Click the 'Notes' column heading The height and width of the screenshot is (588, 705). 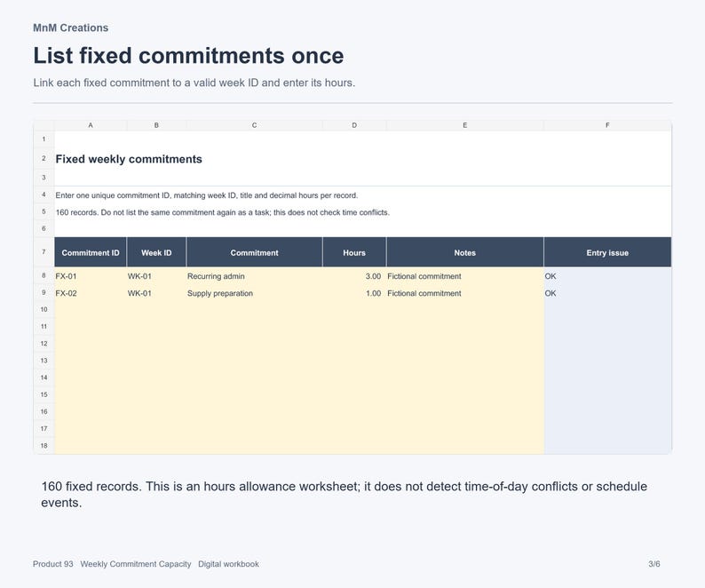click(x=465, y=252)
